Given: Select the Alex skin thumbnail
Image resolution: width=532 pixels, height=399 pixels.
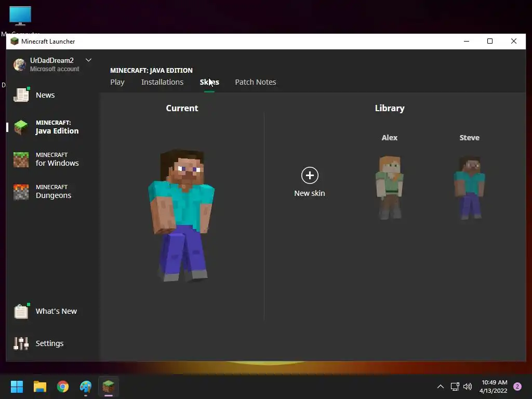Looking at the screenshot, I should coord(390,187).
